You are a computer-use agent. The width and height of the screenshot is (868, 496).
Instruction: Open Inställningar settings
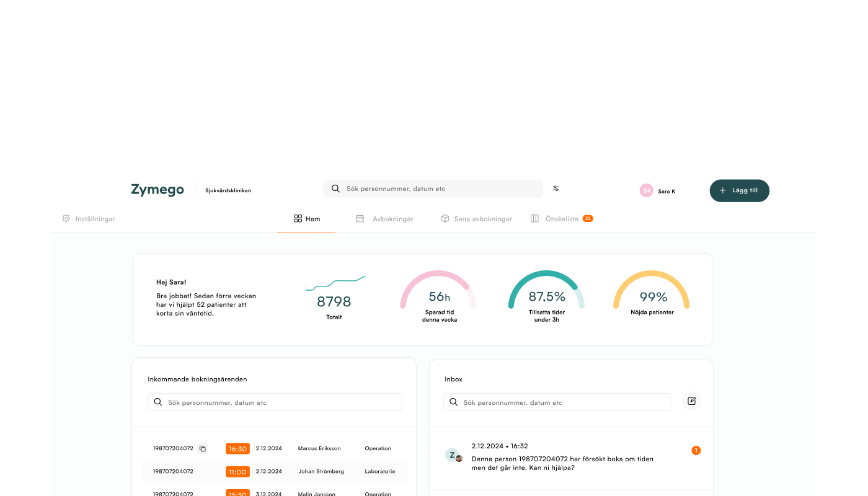[89, 219]
